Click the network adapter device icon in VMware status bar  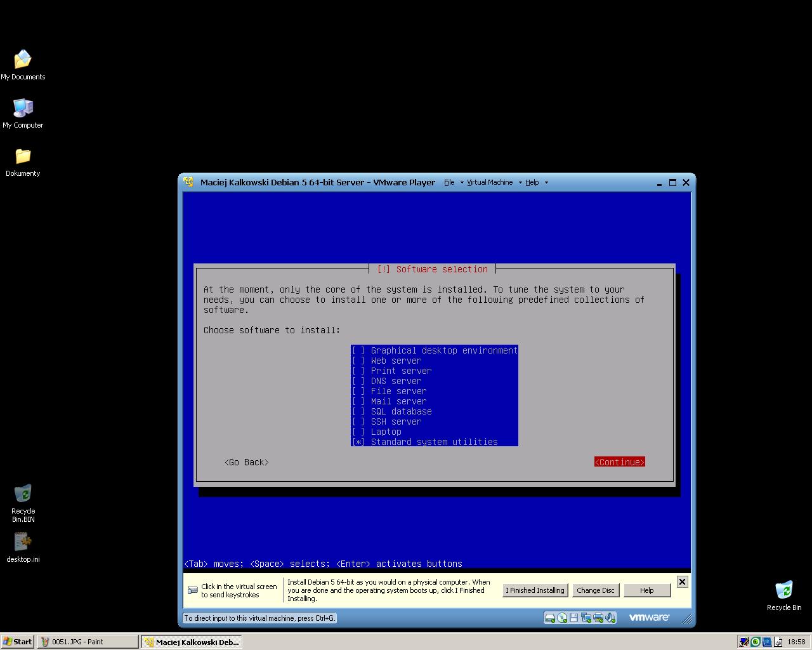(586, 618)
